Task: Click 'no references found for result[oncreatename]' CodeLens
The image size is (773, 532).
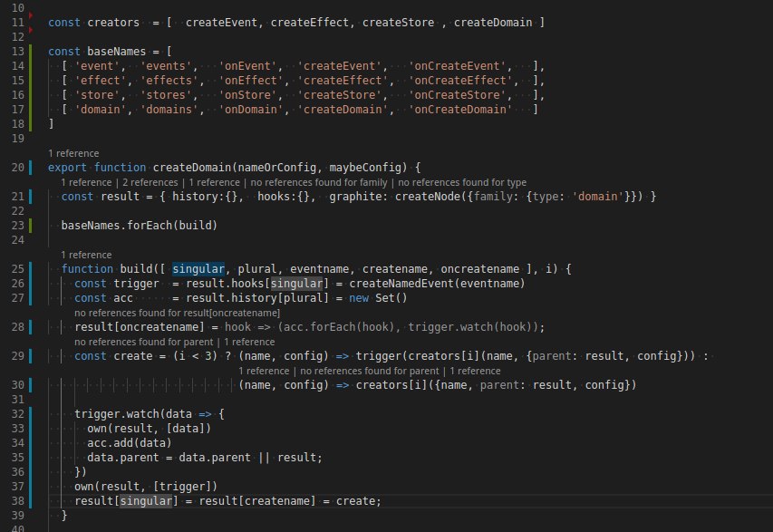Action: tap(177, 313)
